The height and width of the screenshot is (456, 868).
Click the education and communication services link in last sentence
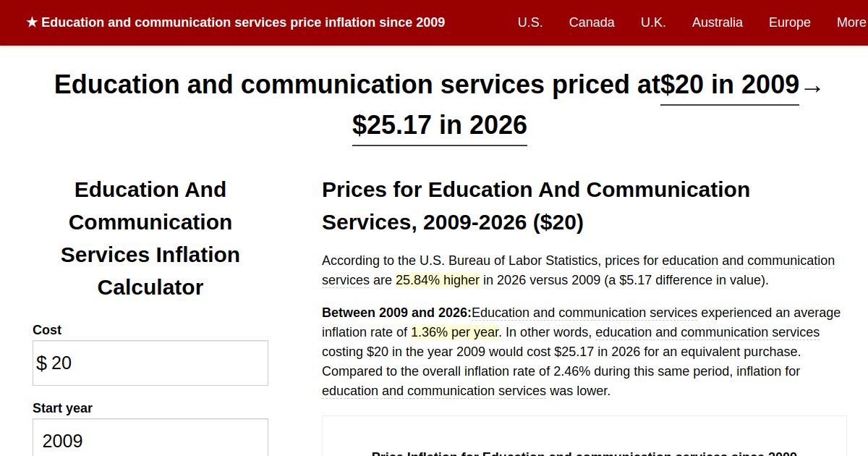coord(433,390)
